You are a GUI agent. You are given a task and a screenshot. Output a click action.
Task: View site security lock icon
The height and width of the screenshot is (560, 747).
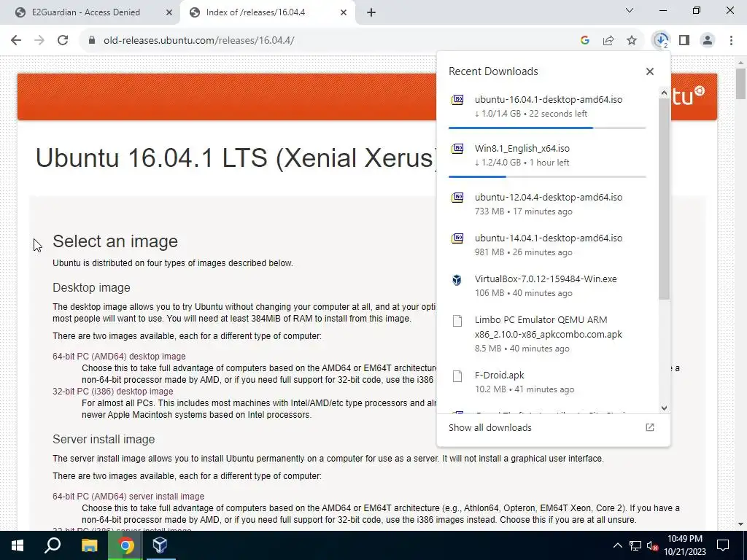click(92, 41)
